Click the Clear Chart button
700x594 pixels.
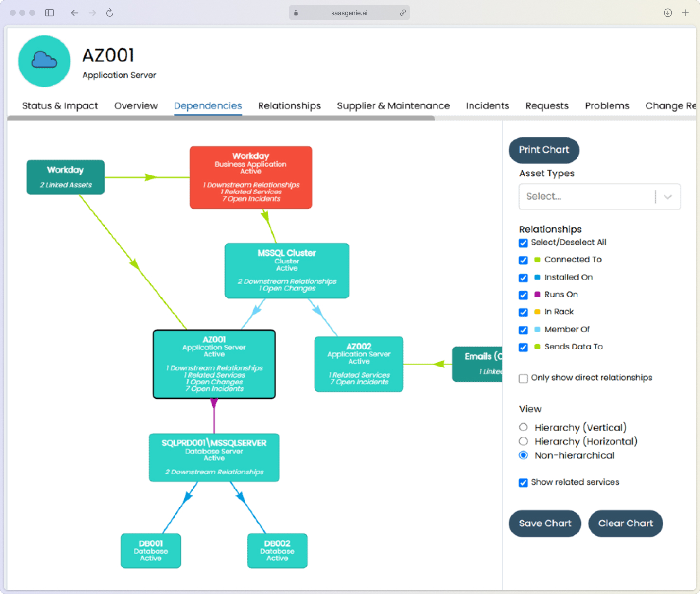pyautogui.click(x=626, y=524)
